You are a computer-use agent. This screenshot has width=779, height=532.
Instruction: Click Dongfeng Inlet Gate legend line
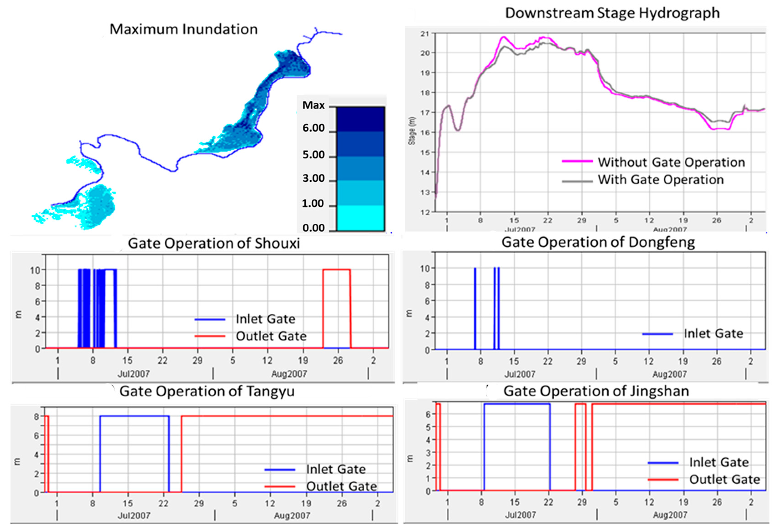(657, 334)
